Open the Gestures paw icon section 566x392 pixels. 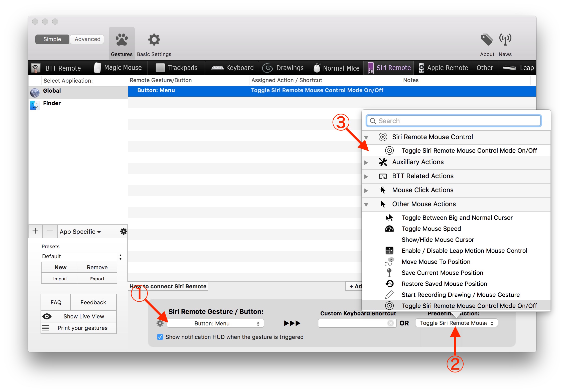coord(121,40)
